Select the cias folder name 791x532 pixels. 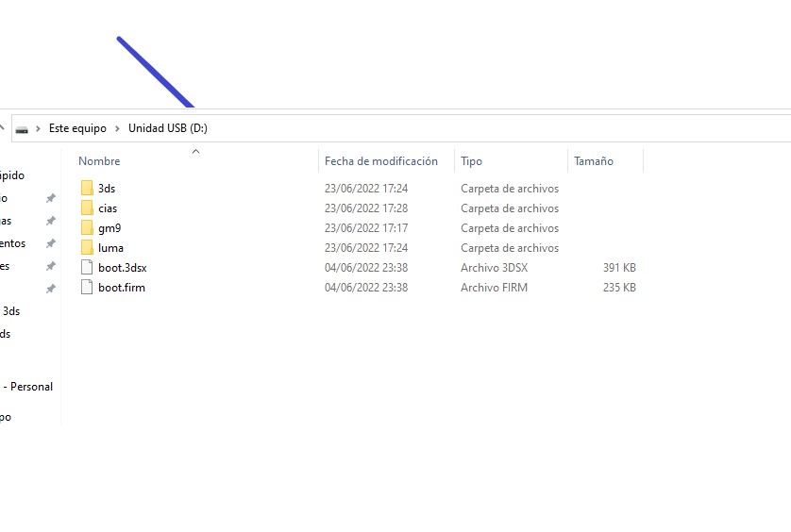pyautogui.click(x=108, y=208)
